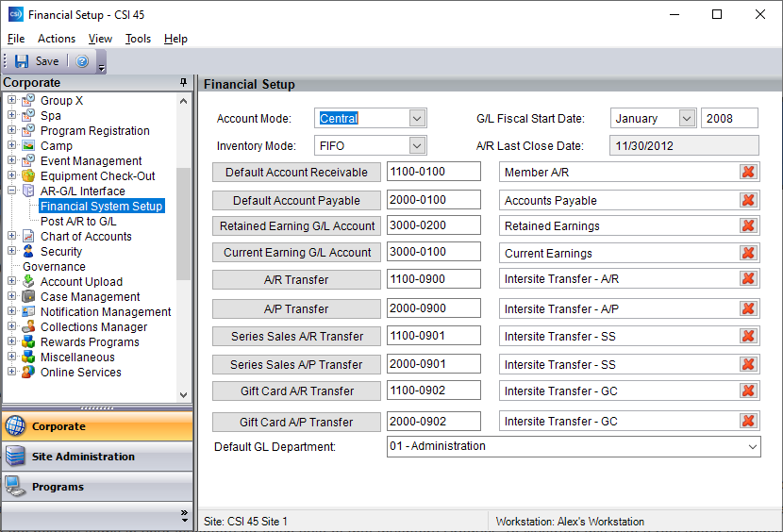Viewport: 783px width, 532px height.
Task: Click the Save disk icon in toolbar
Action: (22, 61)
